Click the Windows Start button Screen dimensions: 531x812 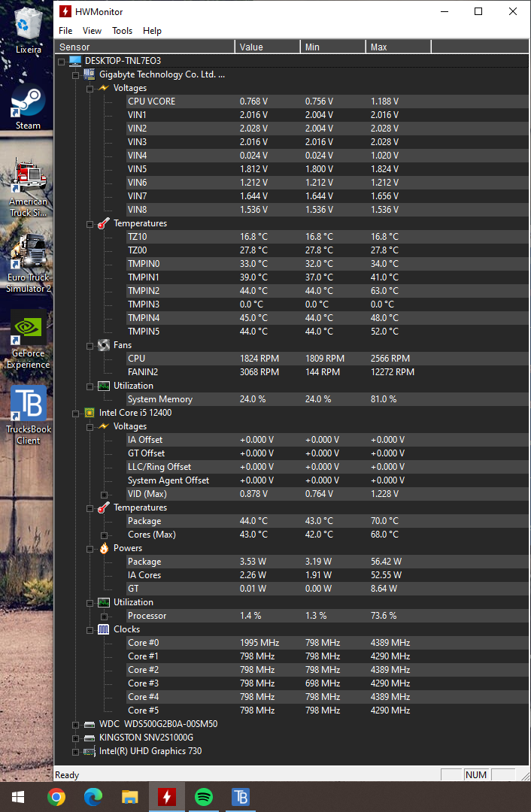[x=19, y=797]
